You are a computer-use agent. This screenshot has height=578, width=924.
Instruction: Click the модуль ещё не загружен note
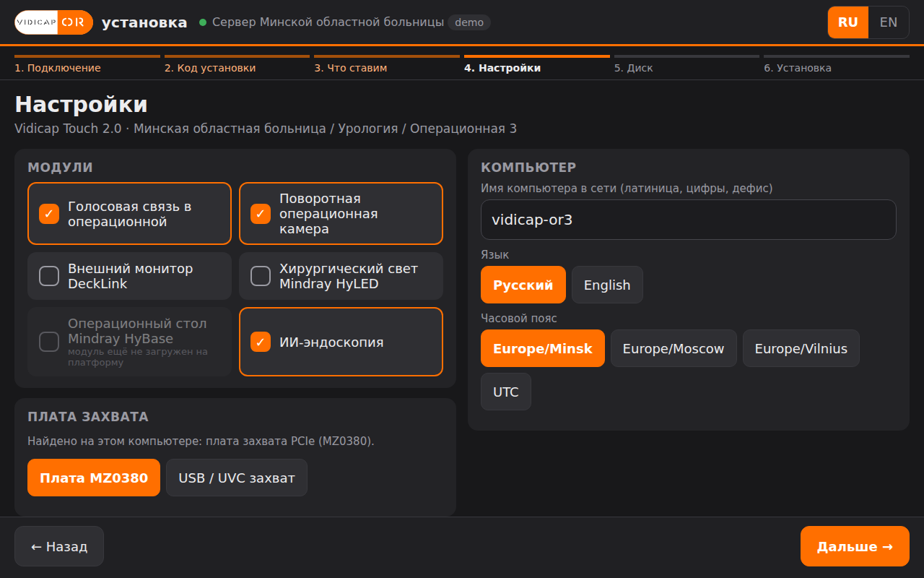138,357
